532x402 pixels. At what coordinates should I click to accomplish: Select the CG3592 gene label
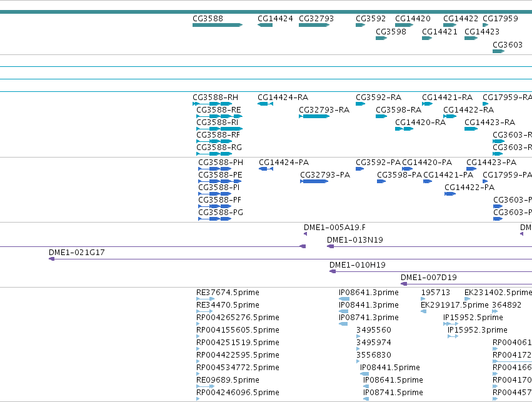click(x=371, y=19)
